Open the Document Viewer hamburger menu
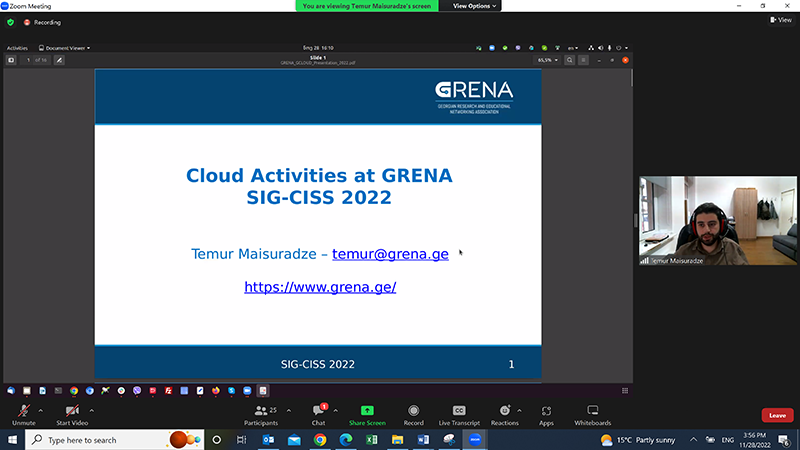The height and width of the screenshot is (450, 800). point(583,60)
